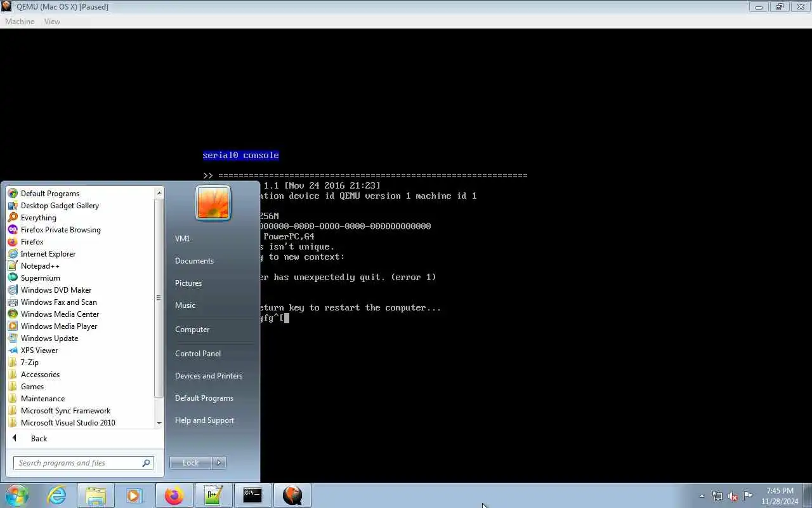Click the QEMU window title icon
The image size is (812, 508).
(7, 7)
